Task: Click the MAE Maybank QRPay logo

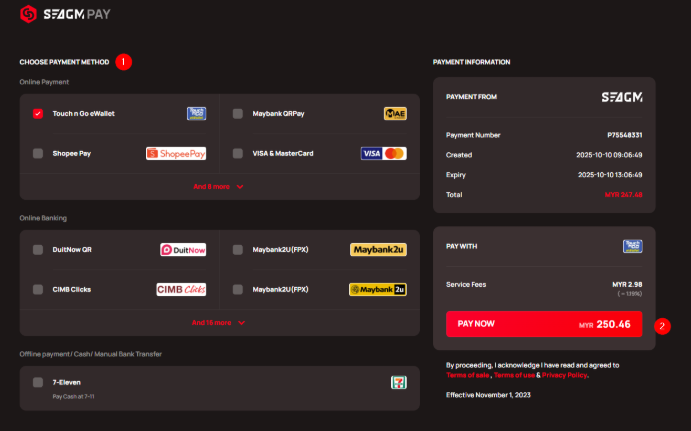Action: 395,114
